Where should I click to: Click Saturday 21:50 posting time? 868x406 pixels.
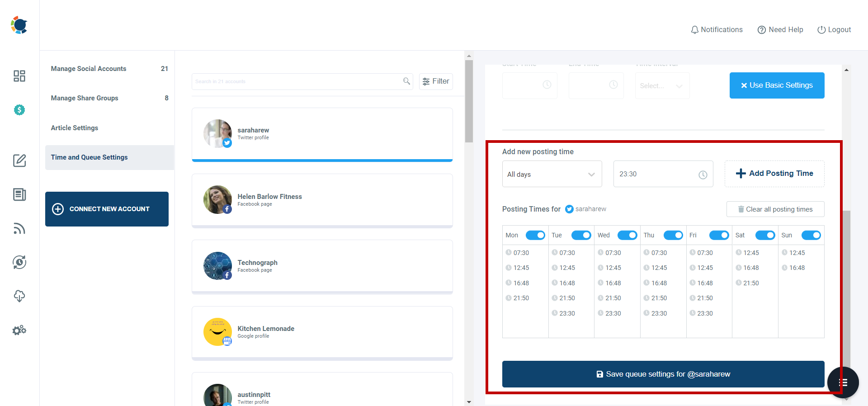747,283
